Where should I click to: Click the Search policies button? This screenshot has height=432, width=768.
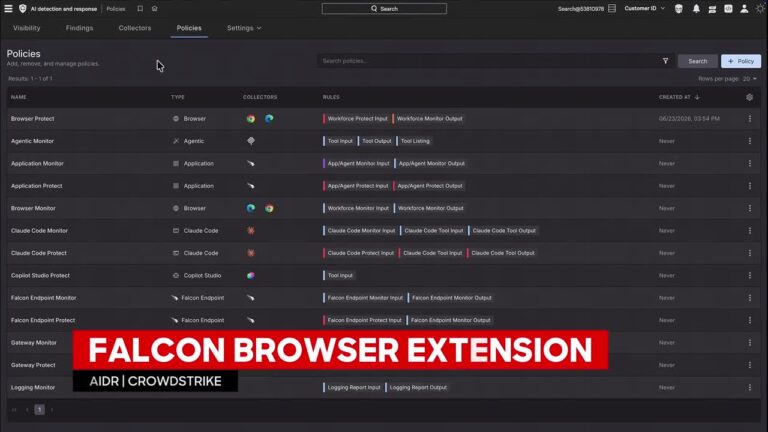[697, 61]
